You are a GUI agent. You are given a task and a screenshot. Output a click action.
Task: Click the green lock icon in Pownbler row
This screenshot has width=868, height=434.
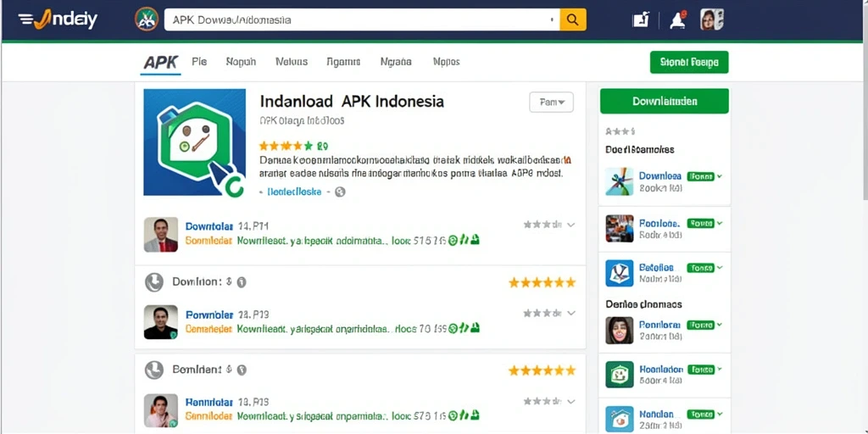click(475, 328)
